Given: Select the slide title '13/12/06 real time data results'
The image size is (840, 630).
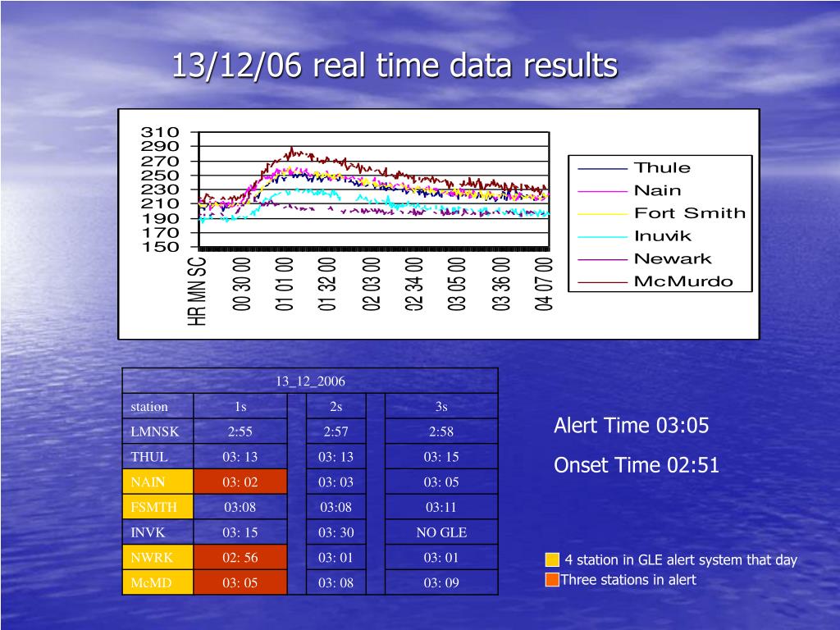Looking at the screenshot, I should click(x=395, y=66).
